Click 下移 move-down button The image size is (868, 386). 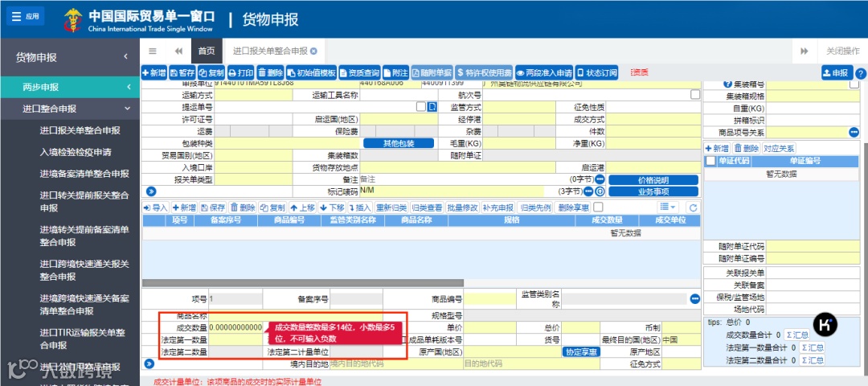click(x=332, y=207)
